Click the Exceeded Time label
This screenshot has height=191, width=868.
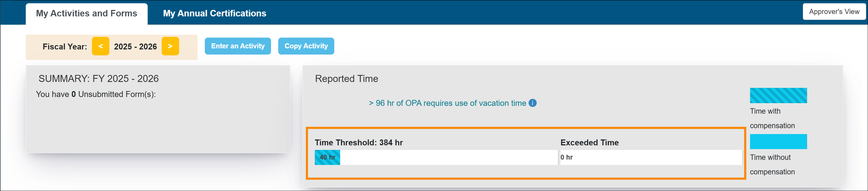point(589,143)
